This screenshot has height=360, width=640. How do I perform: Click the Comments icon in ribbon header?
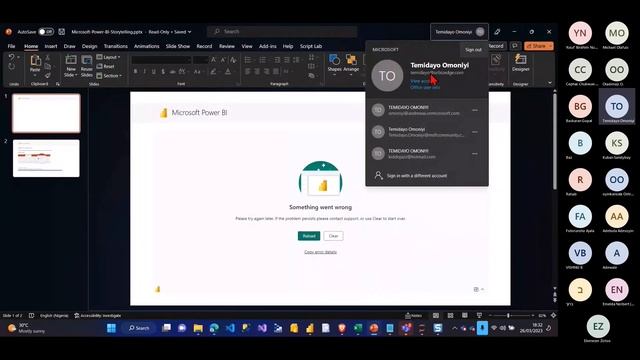515,46
